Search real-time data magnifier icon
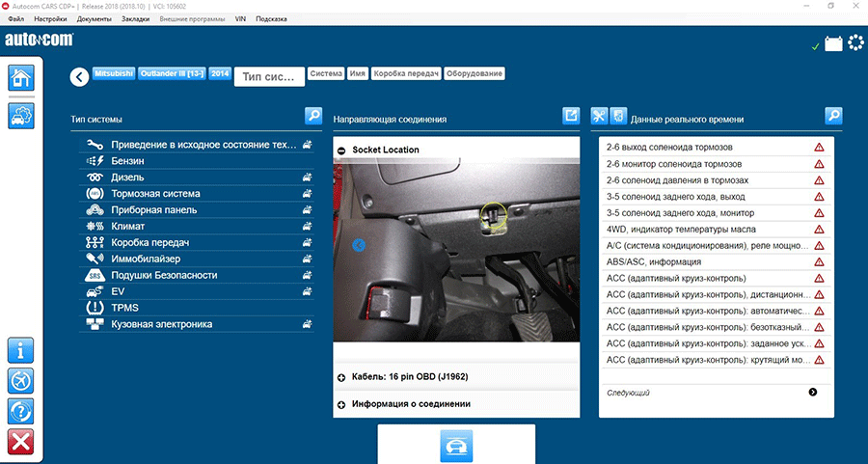Image resolution: width=868 pixels, height=464 pixels. click(x=833, y=116)
